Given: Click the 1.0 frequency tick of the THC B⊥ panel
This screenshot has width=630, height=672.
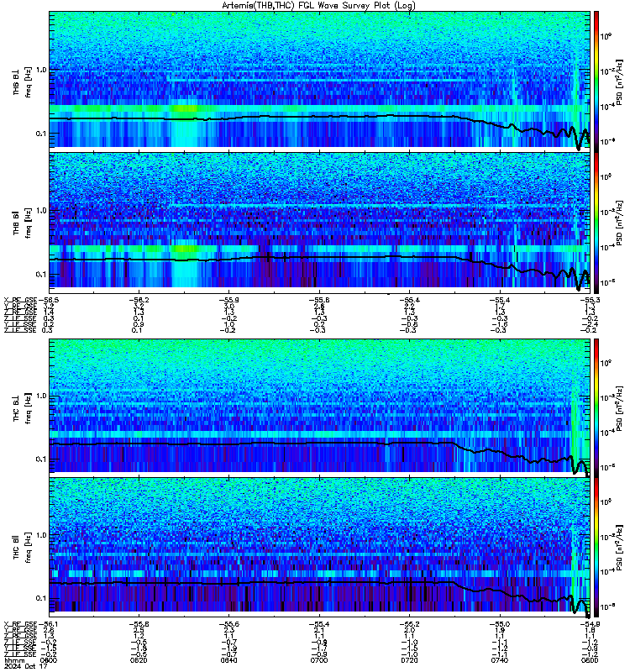Looking at the screenshot, I should pos(41,396).
